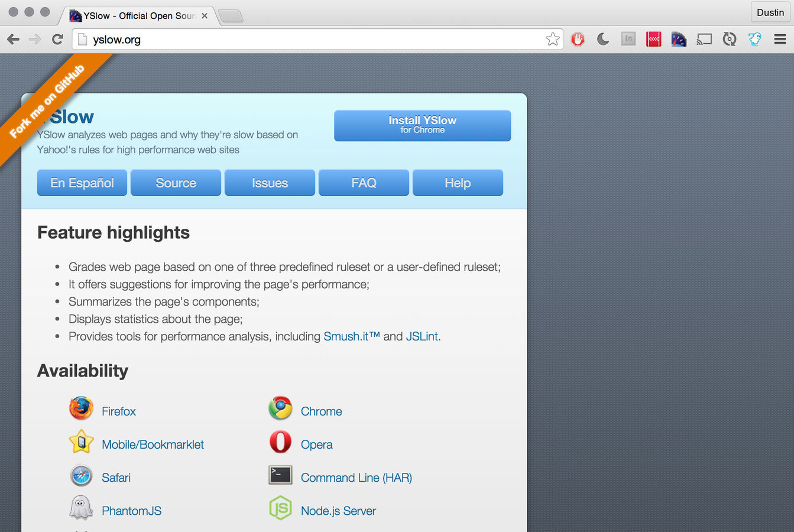794x532 pixels.
Task: Follow the Smush.it™ link
Action: [x=352, y=336]
